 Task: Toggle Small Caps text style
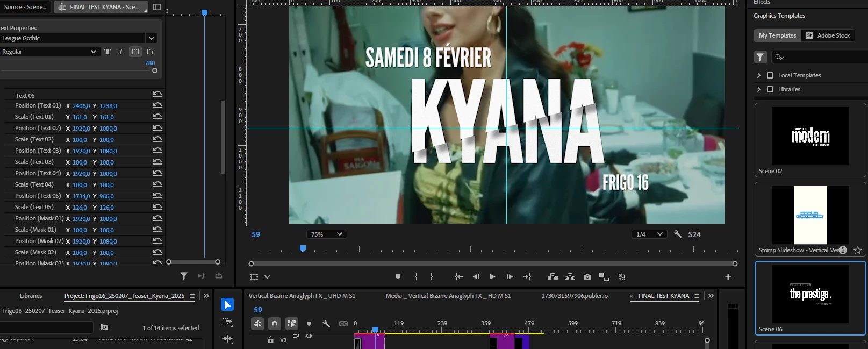point(149,52)
